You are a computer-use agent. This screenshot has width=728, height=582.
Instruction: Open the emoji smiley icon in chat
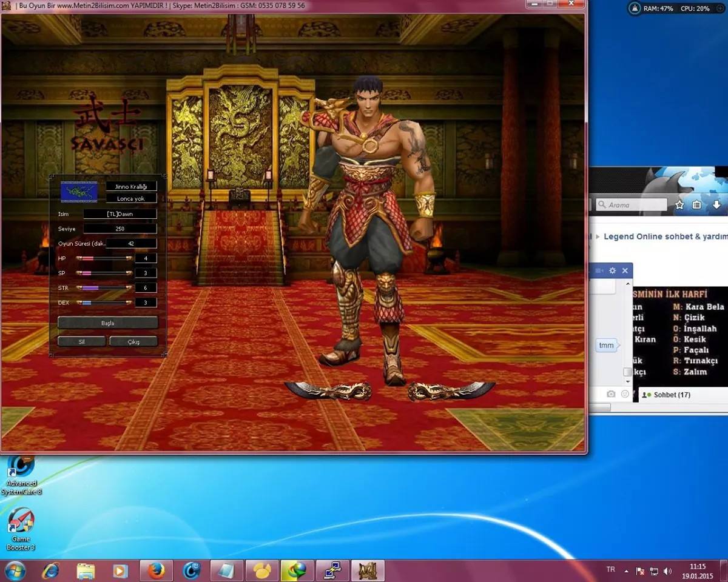pyautogui.click(x=625, y=394)
